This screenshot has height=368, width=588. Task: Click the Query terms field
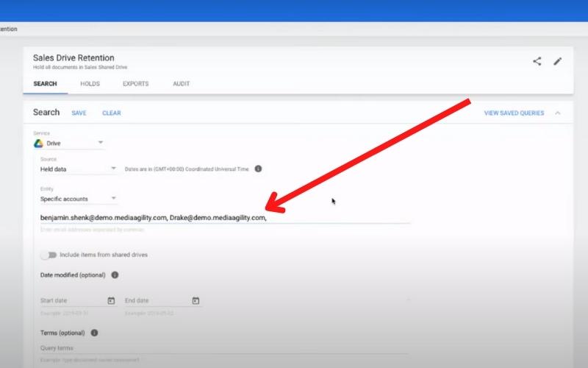click(224, 348)
